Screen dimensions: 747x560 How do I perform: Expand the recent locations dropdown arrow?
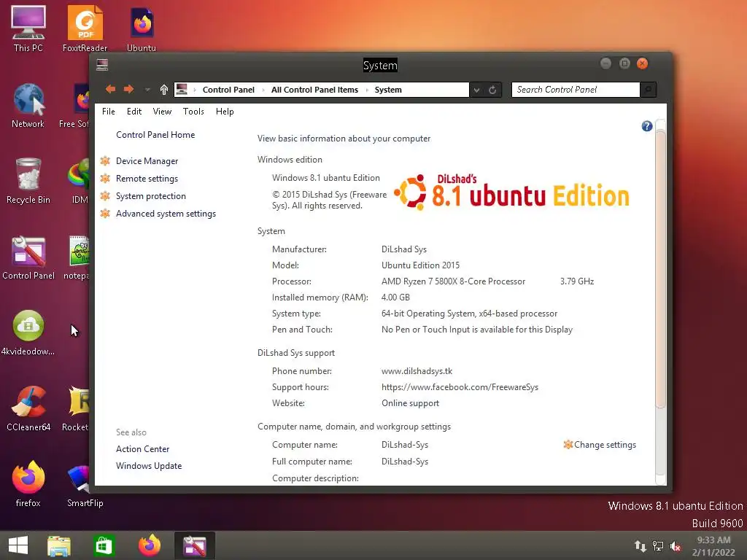[147, 90]
